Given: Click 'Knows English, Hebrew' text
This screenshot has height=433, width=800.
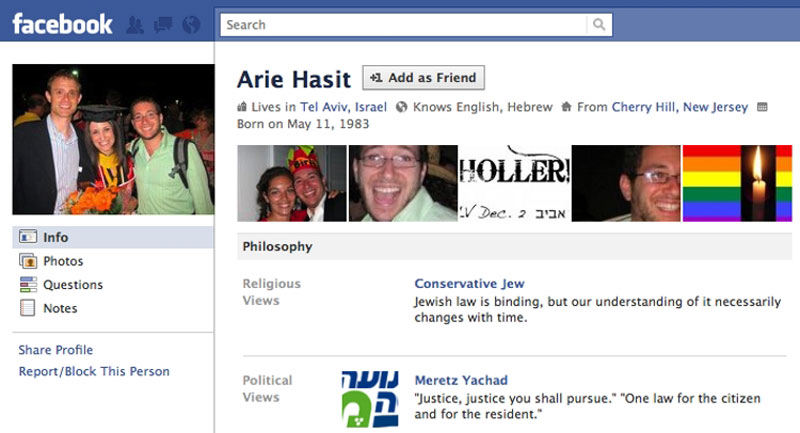Looking at the screenshot, I should tap(483, 107).
